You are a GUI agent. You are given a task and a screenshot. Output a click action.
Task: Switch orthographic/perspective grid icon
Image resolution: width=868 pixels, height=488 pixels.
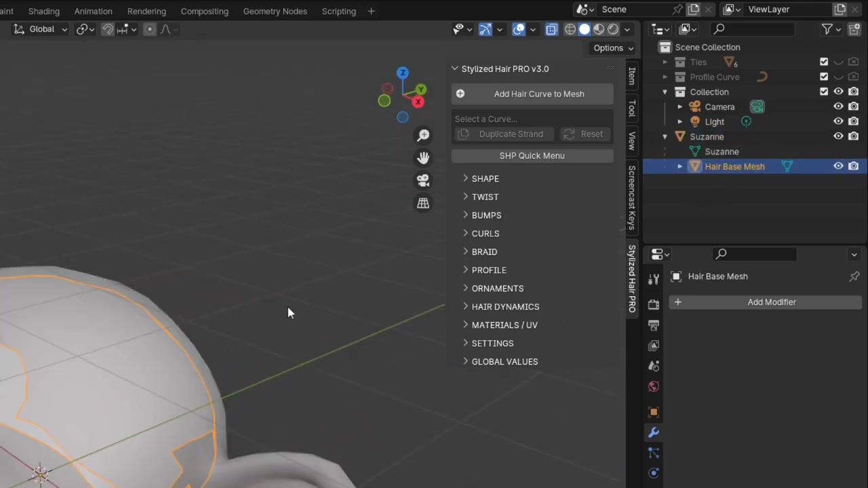(x=423, y=203)
